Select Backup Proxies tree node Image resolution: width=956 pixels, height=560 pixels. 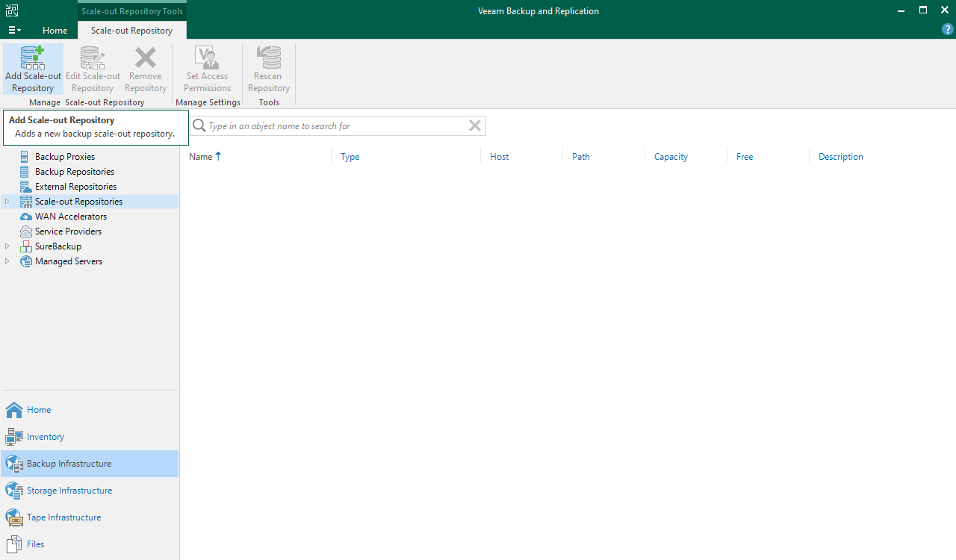64,157
